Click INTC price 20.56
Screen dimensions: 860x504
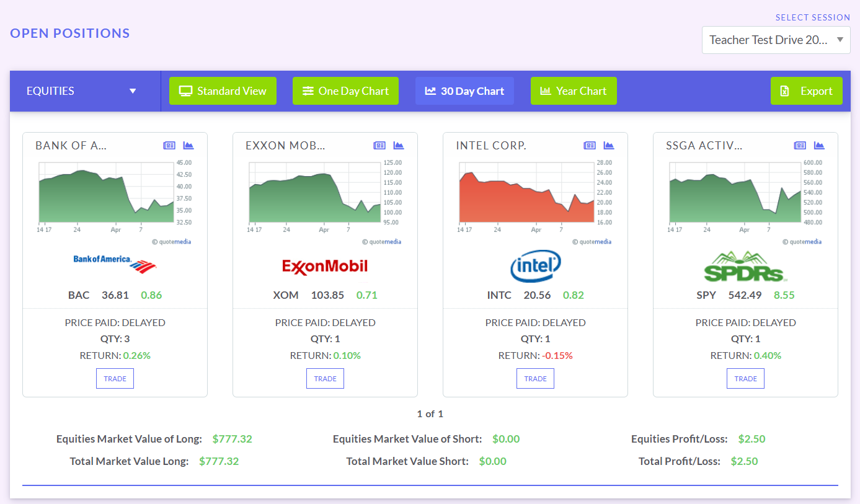click(x=537, y=295)
